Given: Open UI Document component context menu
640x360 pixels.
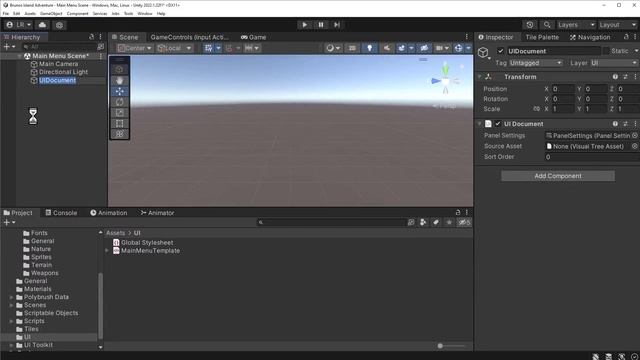Looking at the screenshot, I should [x=635, y=124].
